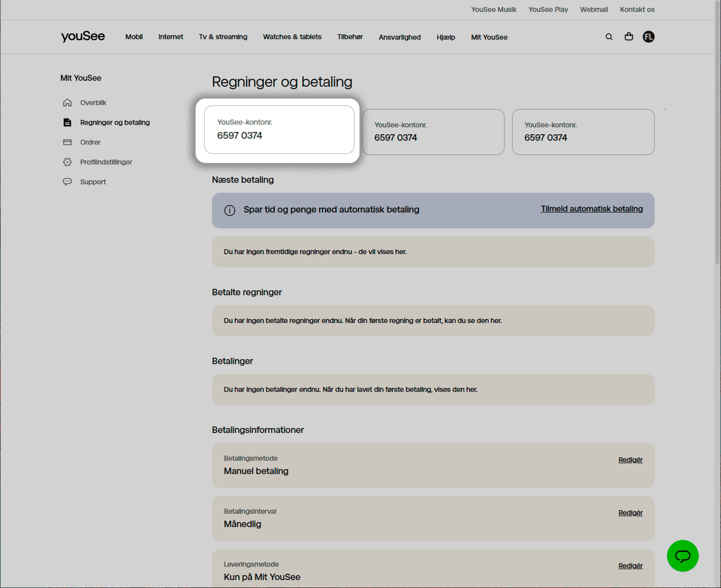The height and width of the screenshot is (588, 721).
Task: Click the Tilmeld automatisk betaling link
Action: click(x=591, y=209)
